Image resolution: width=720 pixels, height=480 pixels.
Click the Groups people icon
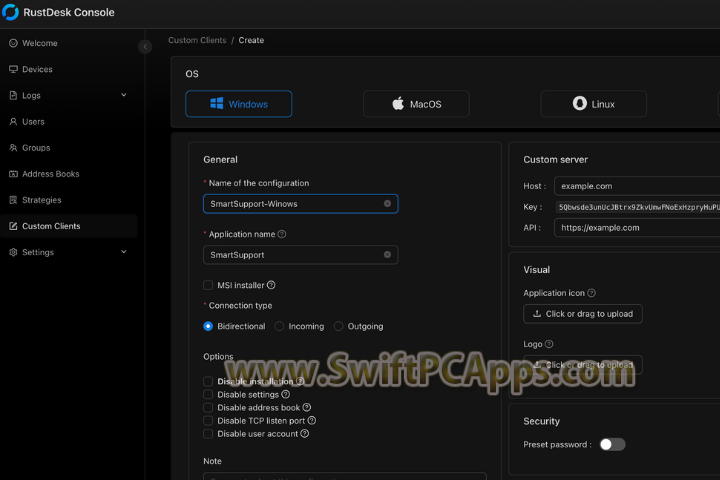point(13,148)
